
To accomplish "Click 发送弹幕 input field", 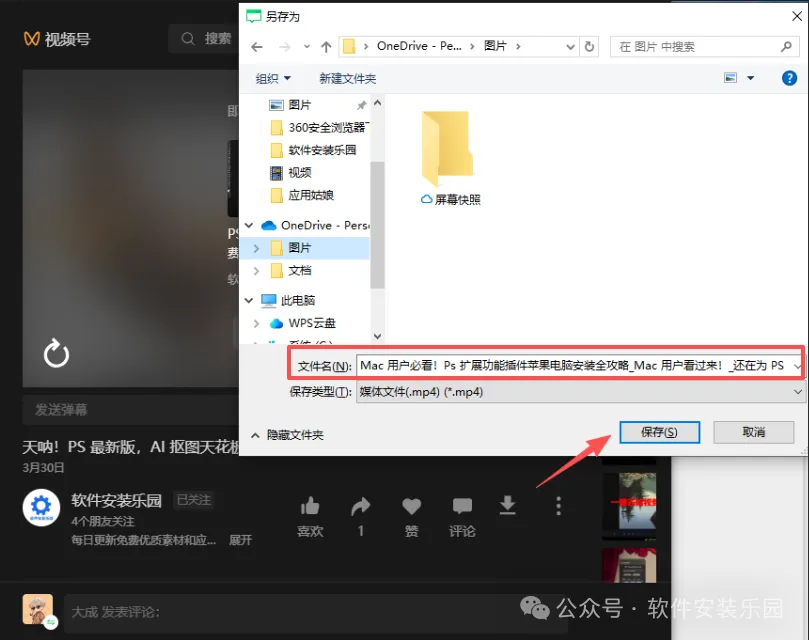I will (131, 410).
